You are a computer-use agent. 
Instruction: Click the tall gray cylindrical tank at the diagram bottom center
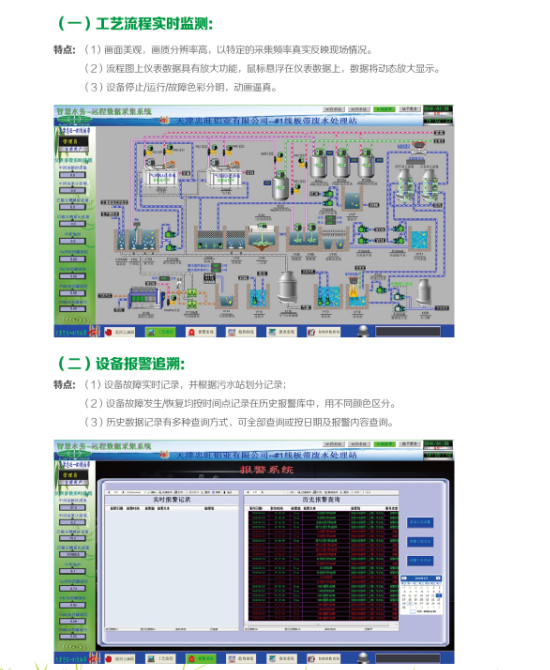[x=287, y=287]
